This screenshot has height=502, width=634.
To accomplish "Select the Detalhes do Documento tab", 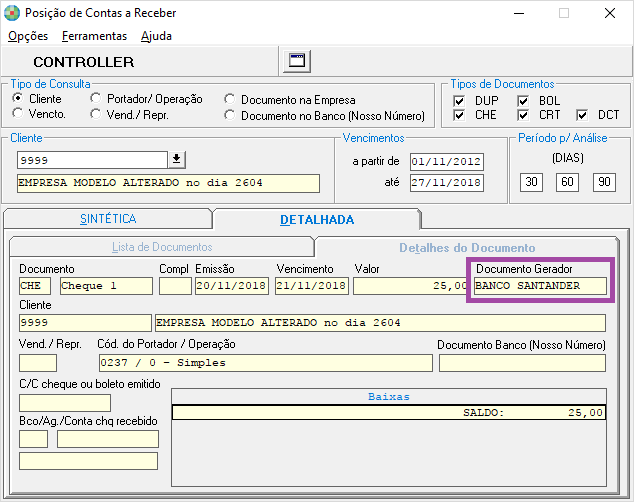I will point(467,248).
